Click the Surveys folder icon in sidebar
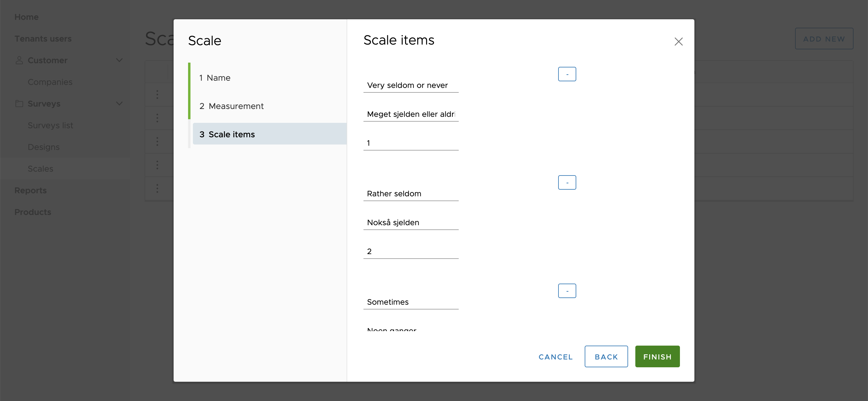Screen dimensions: 868x401 19,104
